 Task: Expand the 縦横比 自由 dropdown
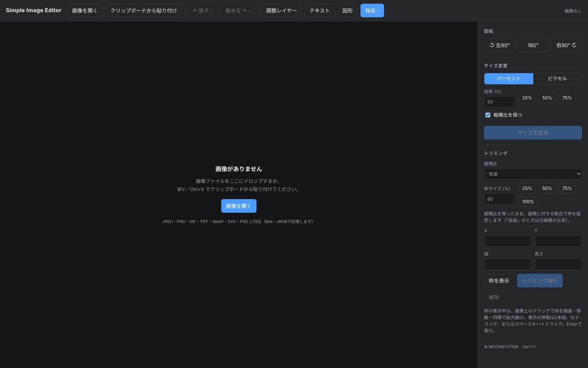point(533,174)
